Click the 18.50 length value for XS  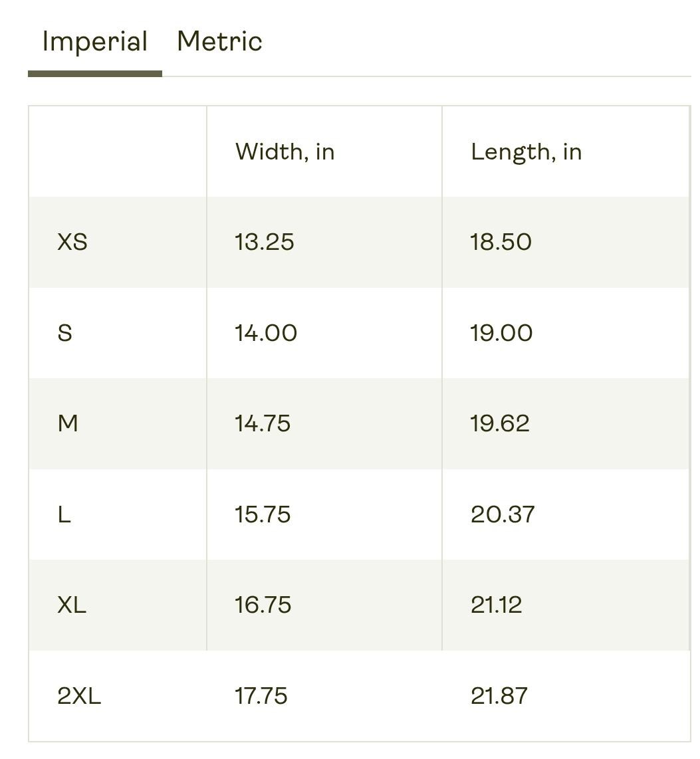pos(501,242)
